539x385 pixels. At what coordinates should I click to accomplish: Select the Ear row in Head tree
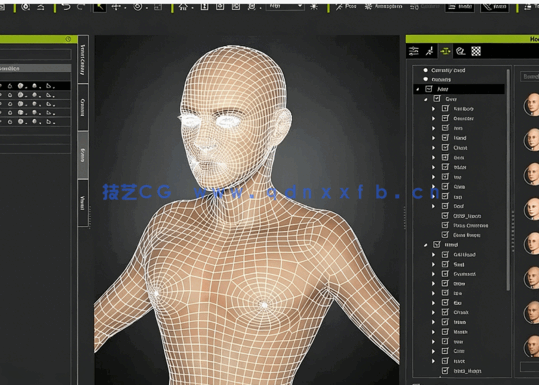pos(457,303)
